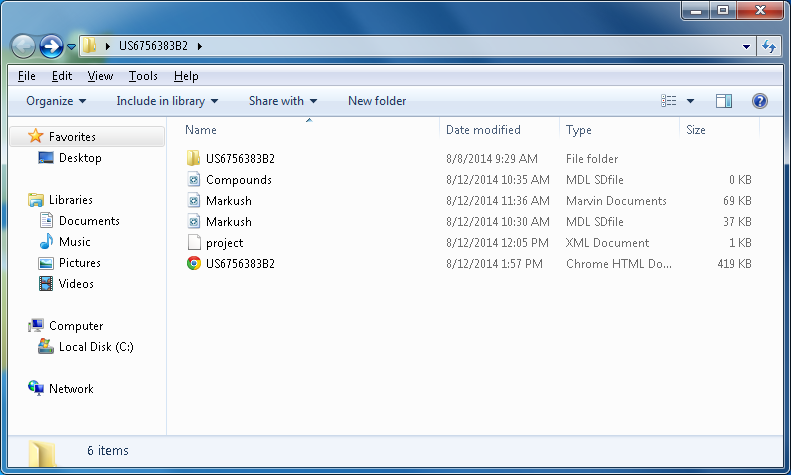Select the project XML document file
The image size is (791, 475).
(x=224, y=243)
